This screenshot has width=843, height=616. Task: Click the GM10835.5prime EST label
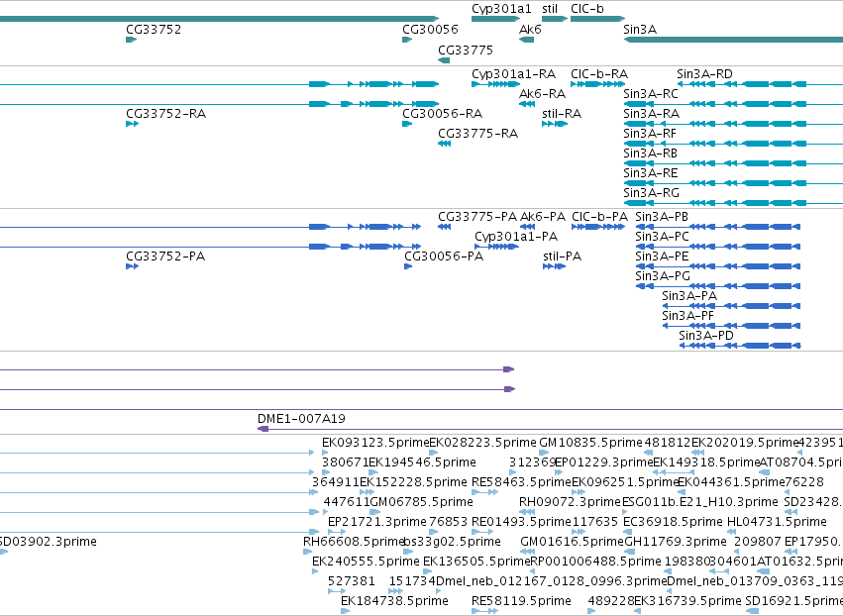(590, 443)
